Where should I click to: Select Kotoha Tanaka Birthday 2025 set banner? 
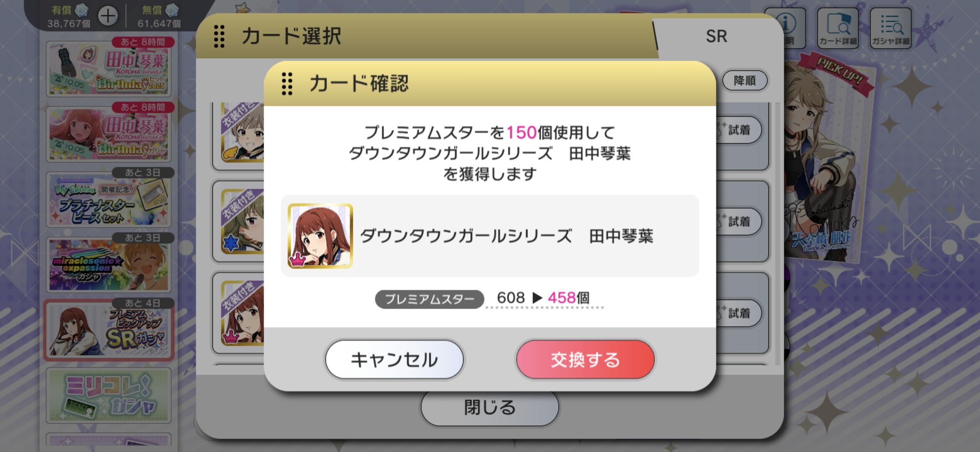click(x=109, y=69)
